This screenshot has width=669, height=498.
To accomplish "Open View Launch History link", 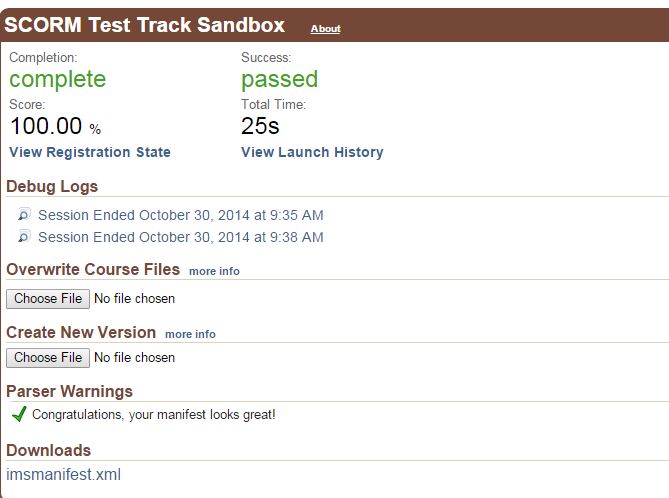I will pos(312,152).
